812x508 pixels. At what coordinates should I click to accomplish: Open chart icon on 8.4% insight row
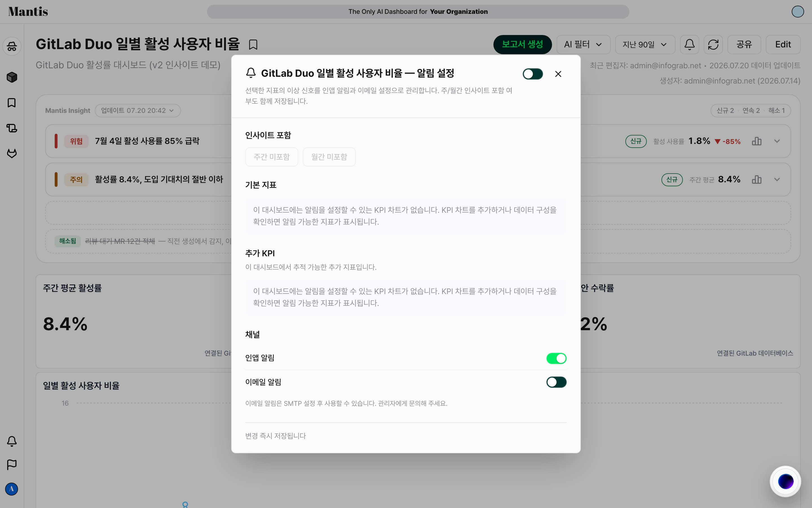click(x=757, y=179)
